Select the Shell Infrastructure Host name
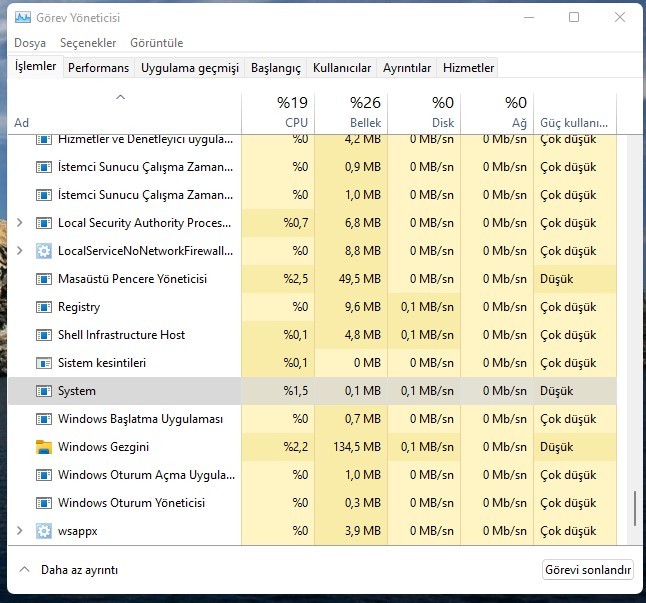Image resolution: width=646 pixels, height=603 pixels. [x=122, y=335]
